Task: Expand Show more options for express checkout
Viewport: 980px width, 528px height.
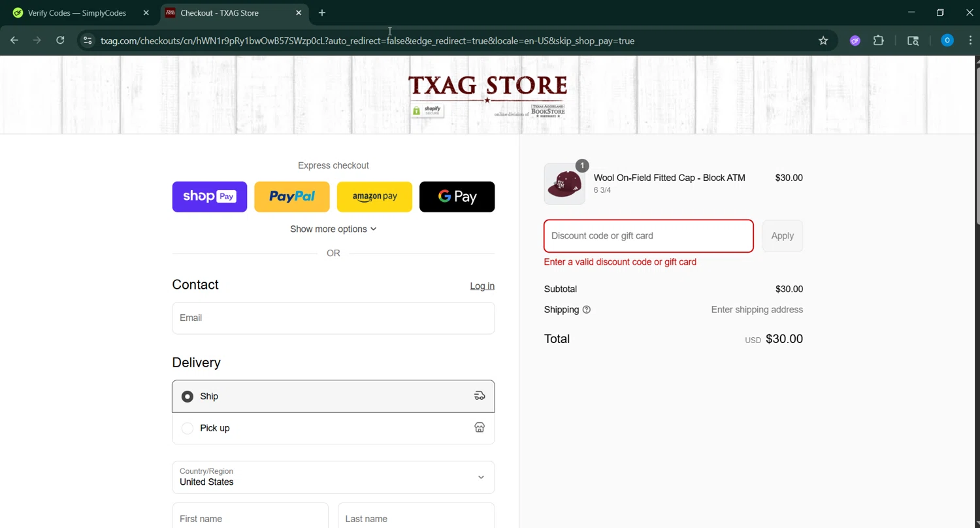Action: 333,229
